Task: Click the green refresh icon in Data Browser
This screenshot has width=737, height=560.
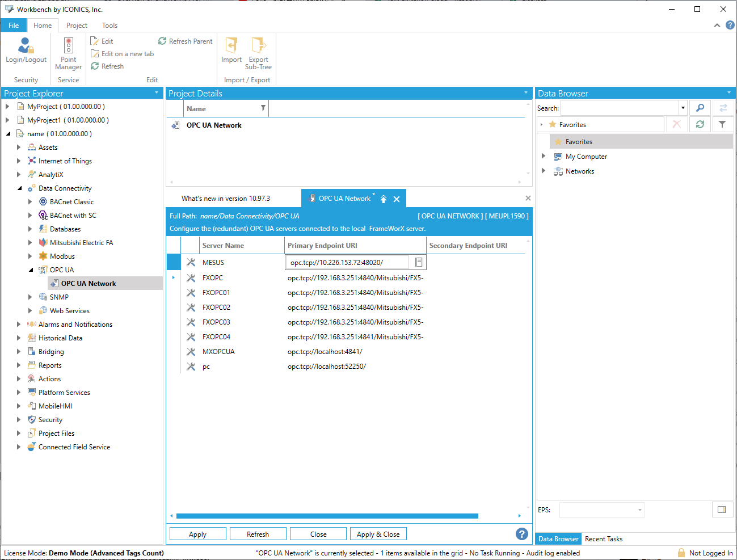Action: [700, 124]
